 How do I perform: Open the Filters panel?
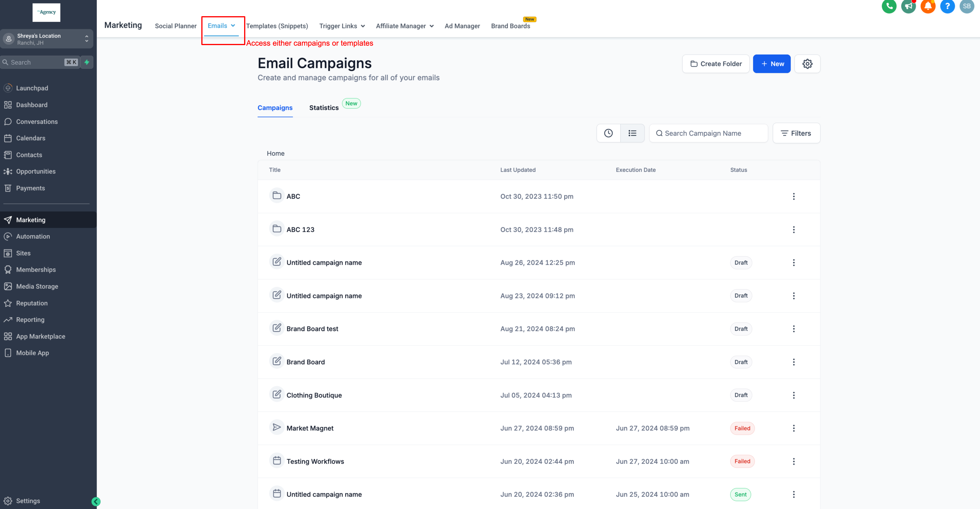coord(796,133)
